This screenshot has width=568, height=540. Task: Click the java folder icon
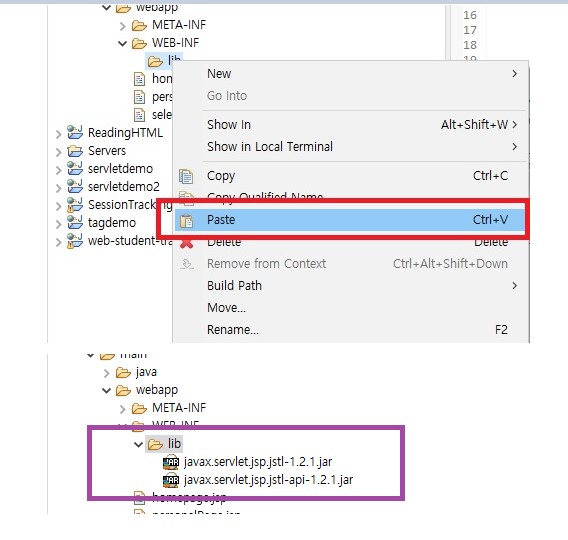tap(124, 373)
